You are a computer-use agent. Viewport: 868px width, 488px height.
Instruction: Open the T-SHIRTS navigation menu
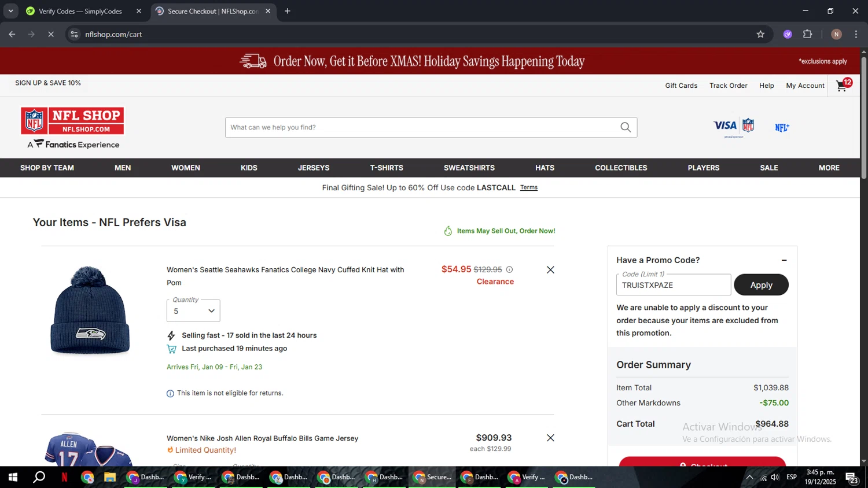387,168
